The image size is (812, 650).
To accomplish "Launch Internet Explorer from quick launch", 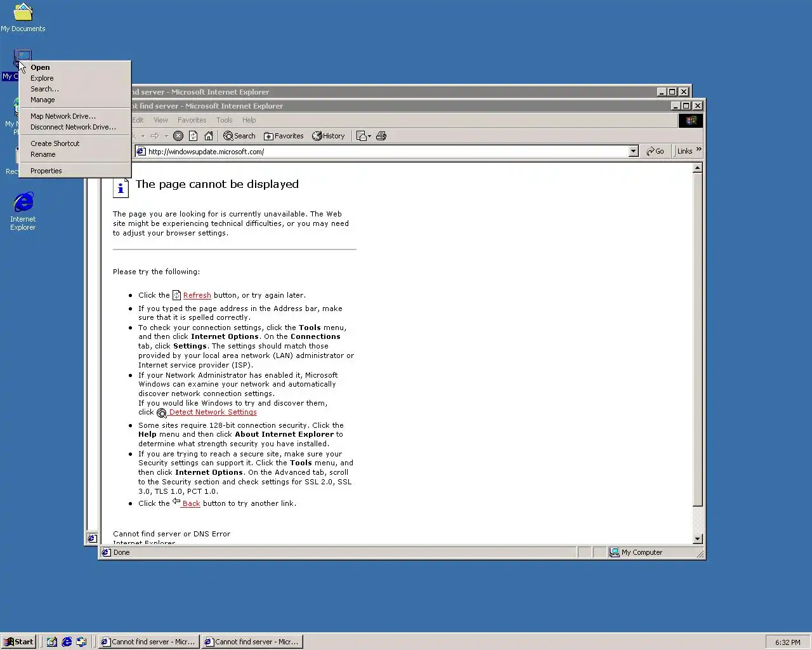I will point(67,642).
